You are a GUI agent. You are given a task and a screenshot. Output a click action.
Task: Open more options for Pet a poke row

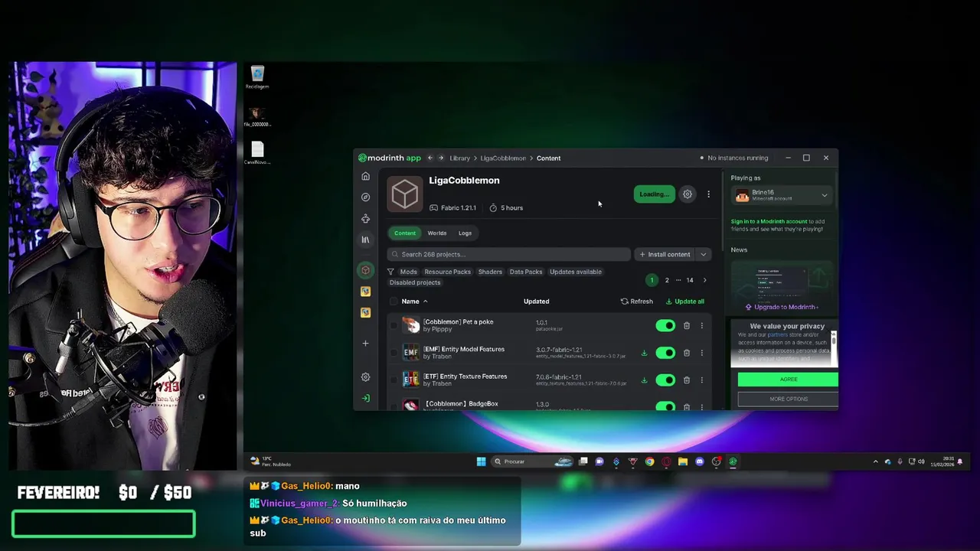(x=701, y=326)
